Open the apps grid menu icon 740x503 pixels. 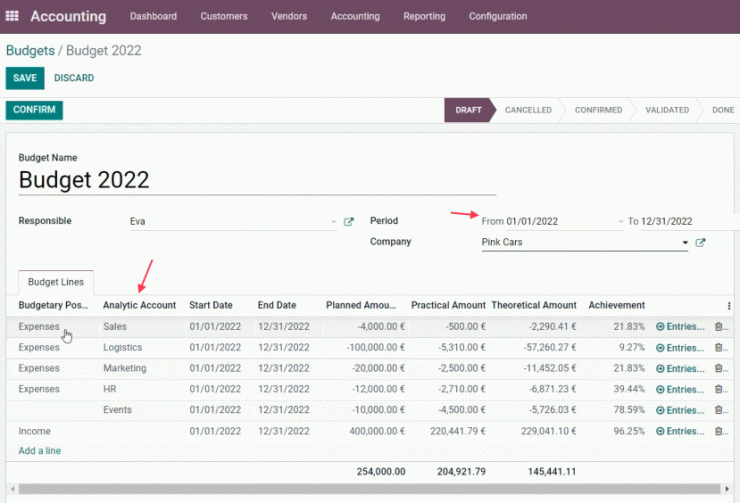click(12, 16)
